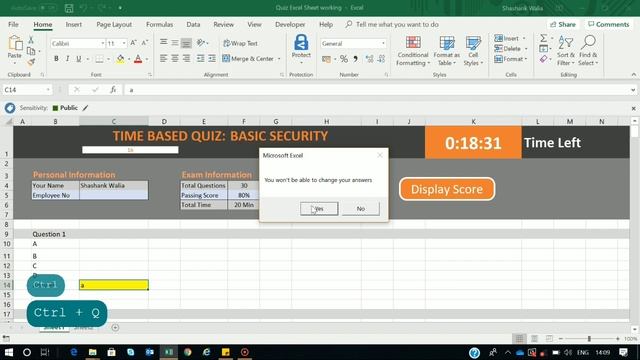Switch to the Developer tab
This screenshot has width=640, height=360.
290,24
